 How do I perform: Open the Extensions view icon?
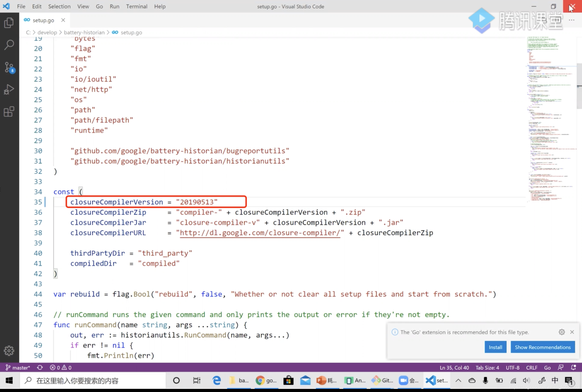[9, 112]
